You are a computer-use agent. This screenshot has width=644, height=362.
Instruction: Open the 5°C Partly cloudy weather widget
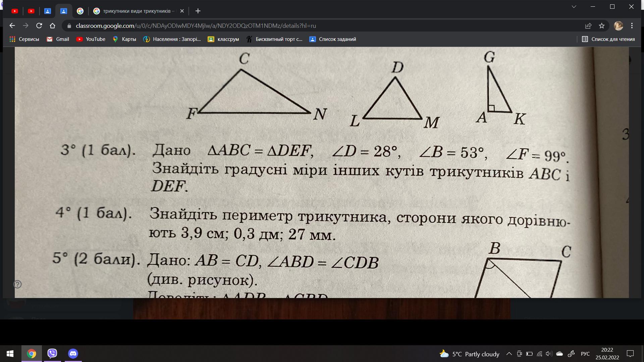click(x=469, y=354)
